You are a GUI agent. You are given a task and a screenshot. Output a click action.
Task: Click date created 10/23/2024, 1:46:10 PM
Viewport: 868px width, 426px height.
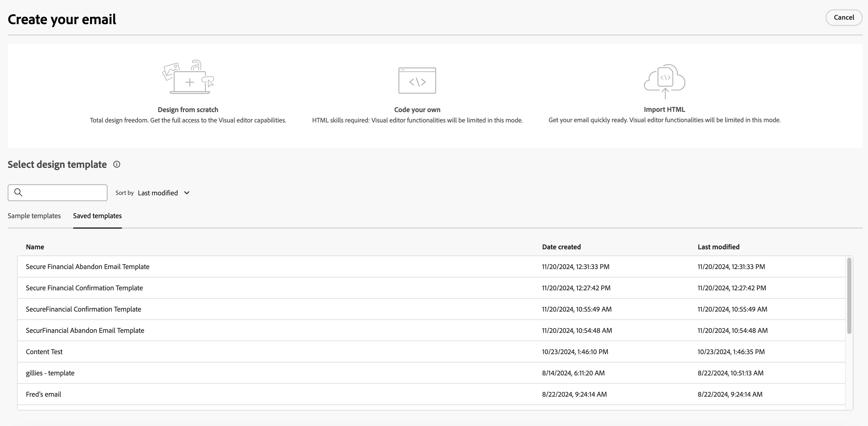coord(575,352)
